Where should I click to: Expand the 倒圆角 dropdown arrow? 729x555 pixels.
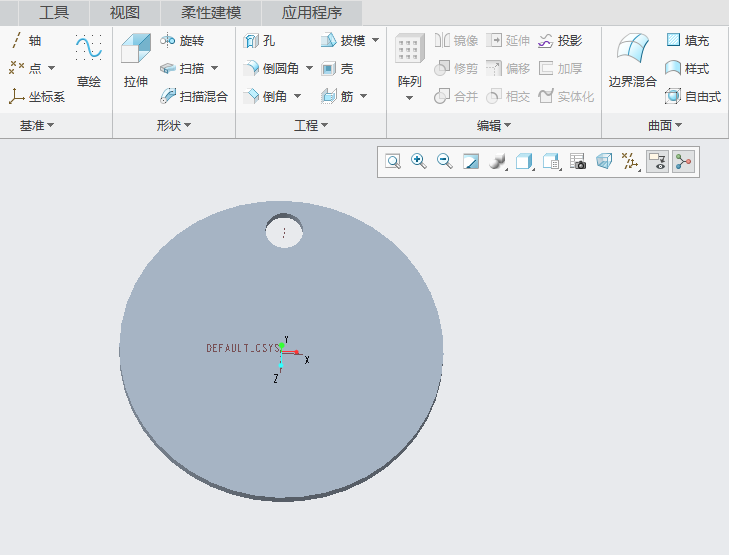point(309,68)
